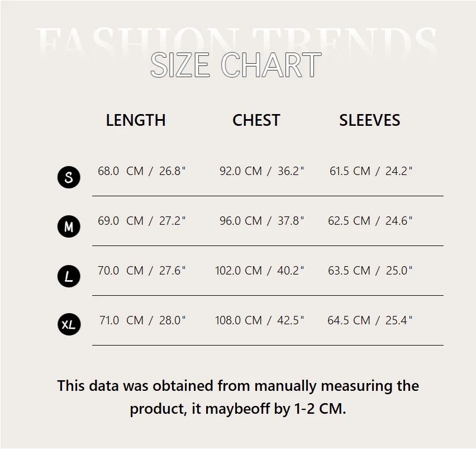This screenshot has height=449, width=476.
Task: Click the M size badge icon
Action: coord(69,226)
